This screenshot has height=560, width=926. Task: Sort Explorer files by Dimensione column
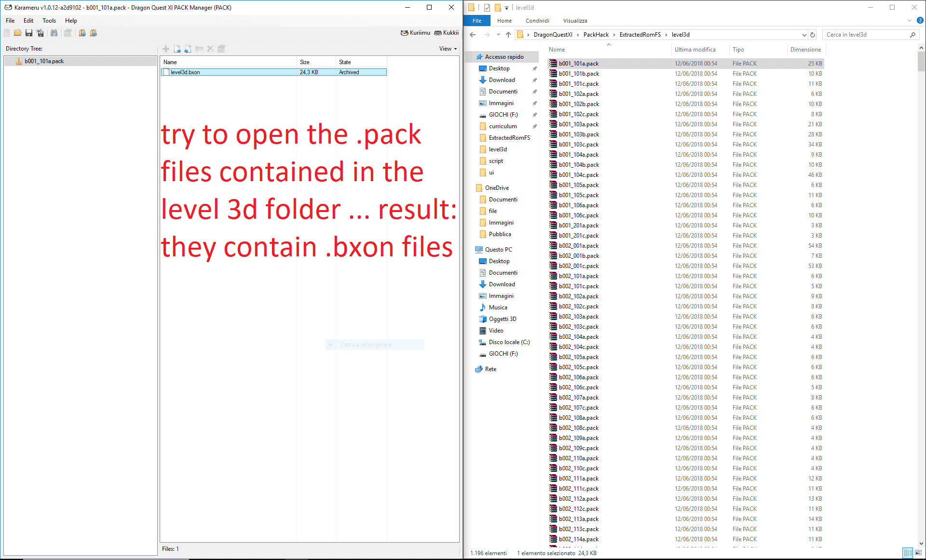pyautogui.click(x=805, y=50)
